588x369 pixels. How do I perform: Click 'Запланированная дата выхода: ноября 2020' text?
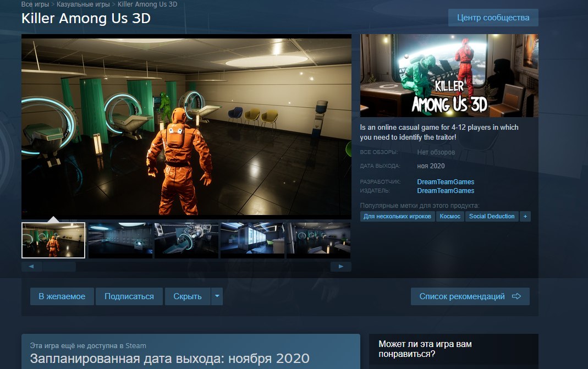169,359
